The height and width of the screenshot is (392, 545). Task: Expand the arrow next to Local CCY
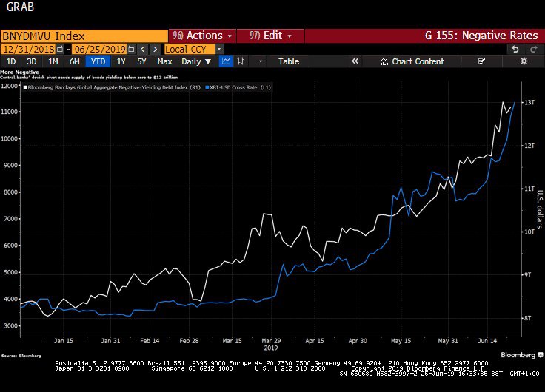click(219, 49)
